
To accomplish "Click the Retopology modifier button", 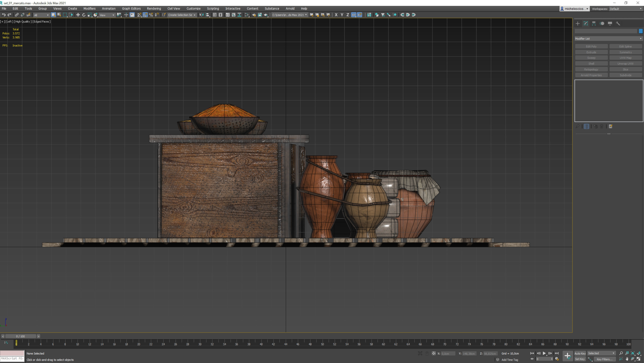I will pyautogui.click(x=591, y=70).
